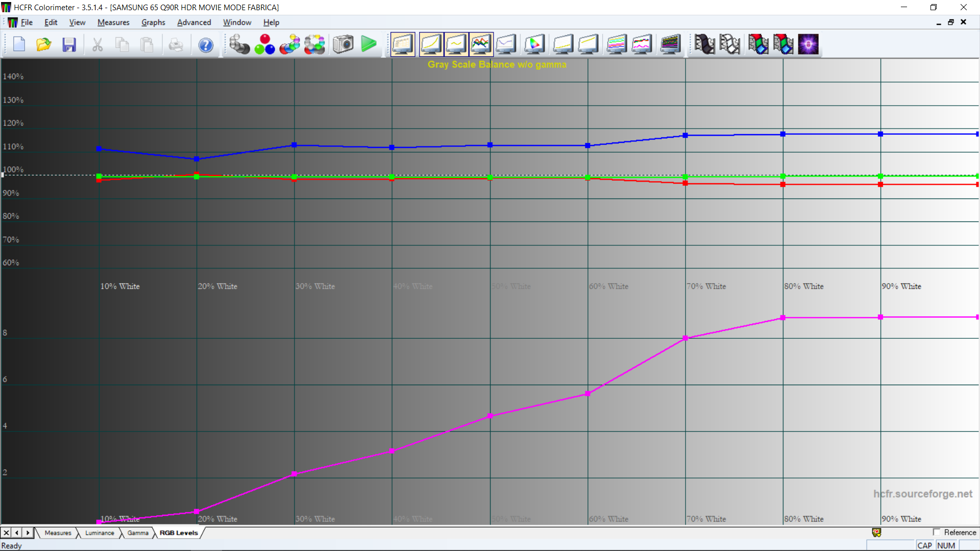Click the purple plasma pattern icon

[808, 44]
